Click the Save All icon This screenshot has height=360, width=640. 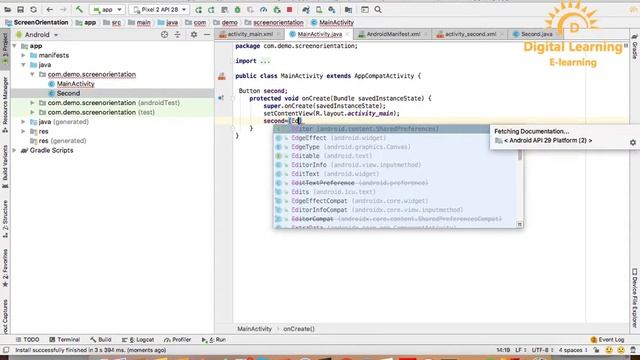coord(20,9)
